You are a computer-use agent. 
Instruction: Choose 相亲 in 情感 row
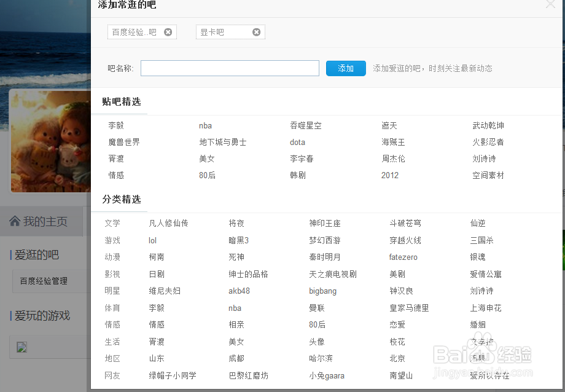(236, 324)
